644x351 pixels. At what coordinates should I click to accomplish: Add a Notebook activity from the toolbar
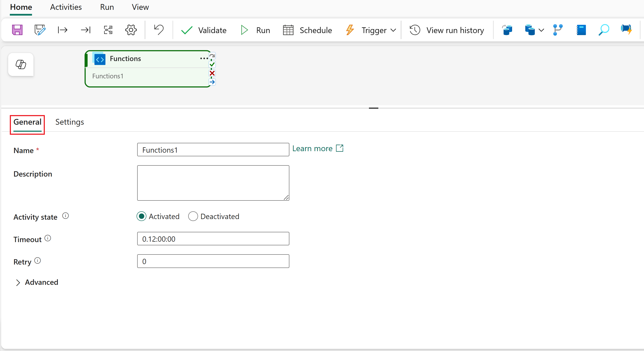(581, 30)
